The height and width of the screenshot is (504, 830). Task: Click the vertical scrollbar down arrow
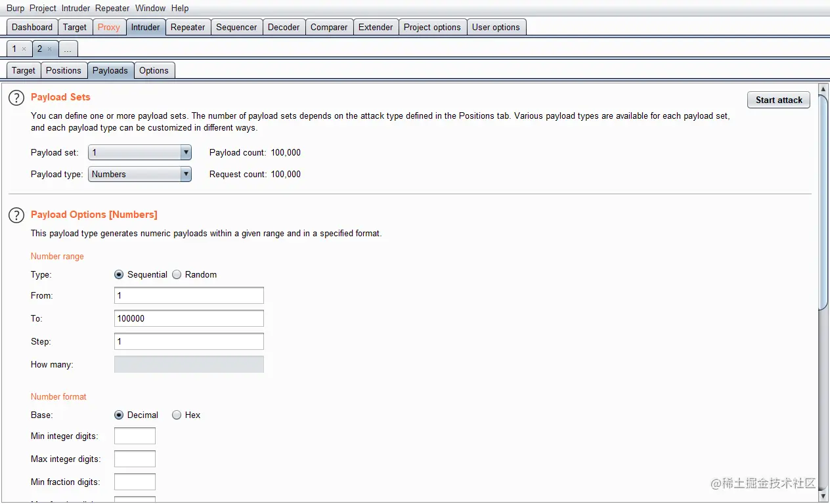pos(823,496)
